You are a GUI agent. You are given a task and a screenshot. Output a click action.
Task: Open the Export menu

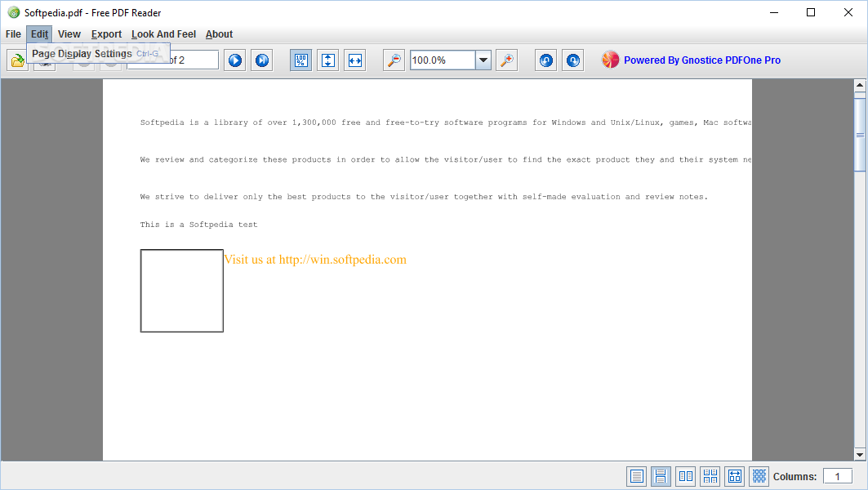(106, 34)
